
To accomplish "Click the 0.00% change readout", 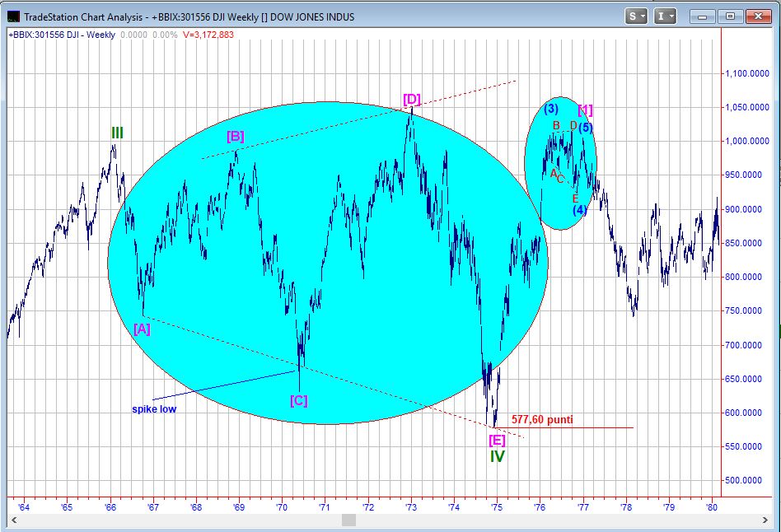I will pyautogui.click(x=165, y=35).
